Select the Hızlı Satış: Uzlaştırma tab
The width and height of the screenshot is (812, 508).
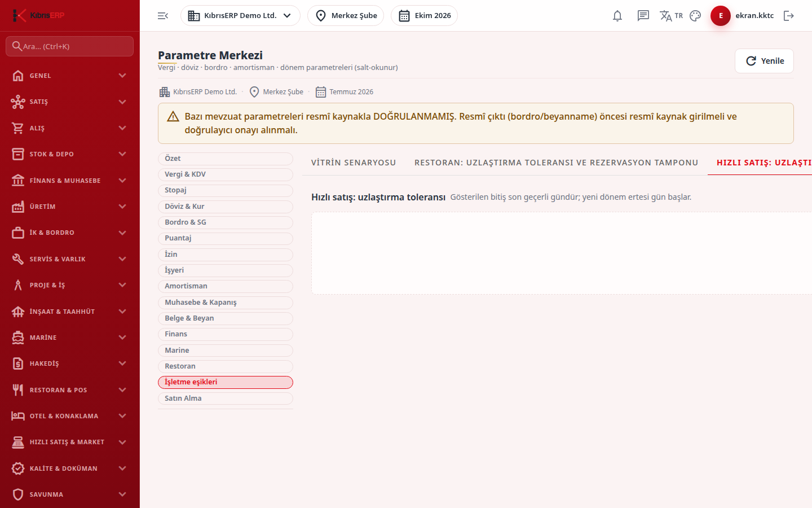760,163
